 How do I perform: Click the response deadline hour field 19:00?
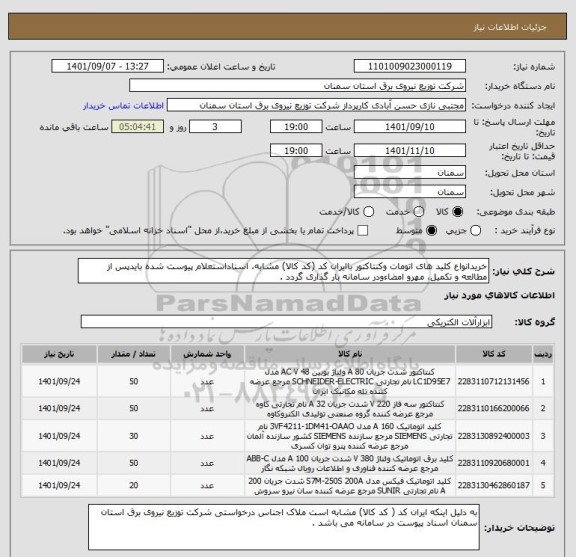click(296, 127)
